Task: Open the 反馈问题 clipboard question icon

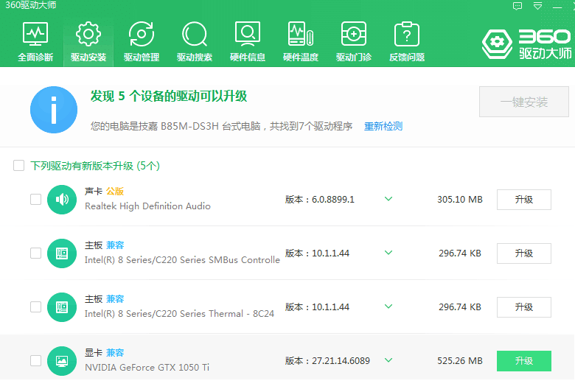Action: pos(407,34)
